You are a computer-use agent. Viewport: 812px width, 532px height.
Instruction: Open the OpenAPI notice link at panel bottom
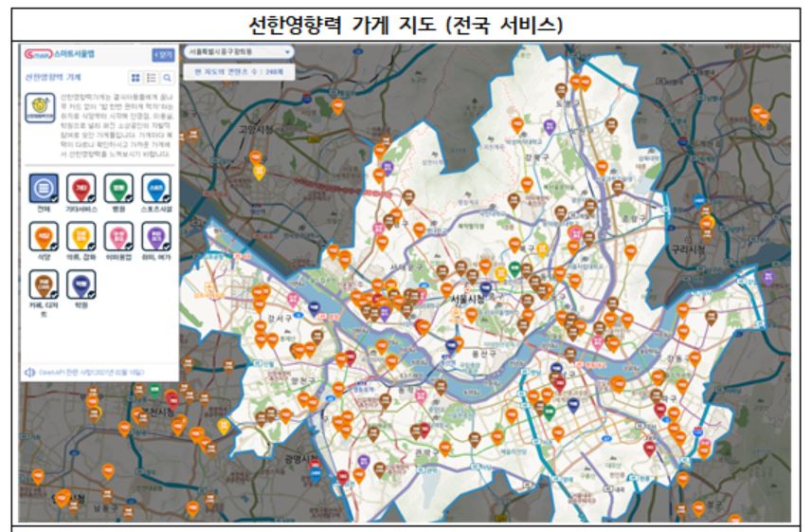click(x=90, y=373)
